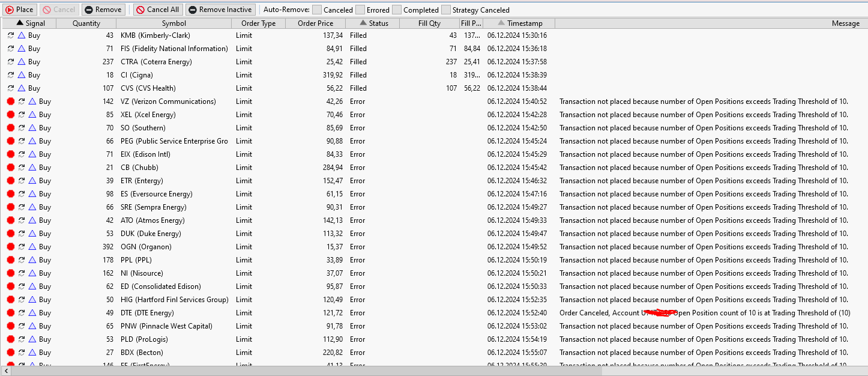The width and height of the screenshot is (868, 376).
Task: Click the cycle icon on the SRE row
Action: click(22, 207)
